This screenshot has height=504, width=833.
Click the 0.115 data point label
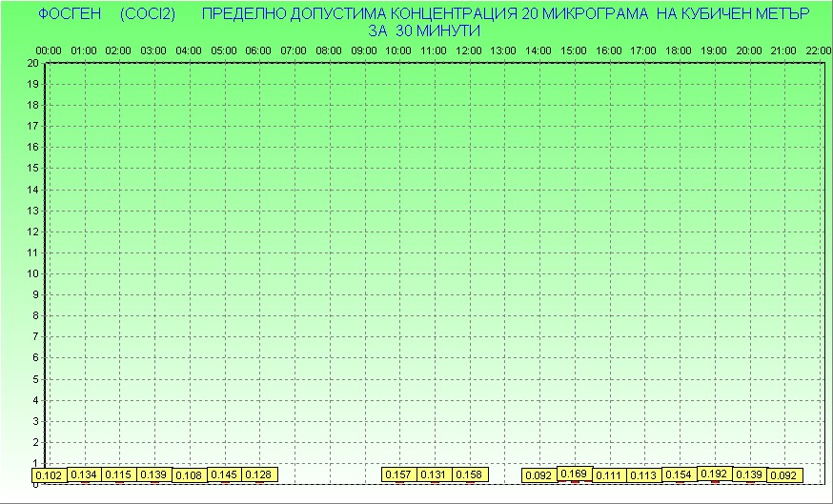(x=118, y=474)
